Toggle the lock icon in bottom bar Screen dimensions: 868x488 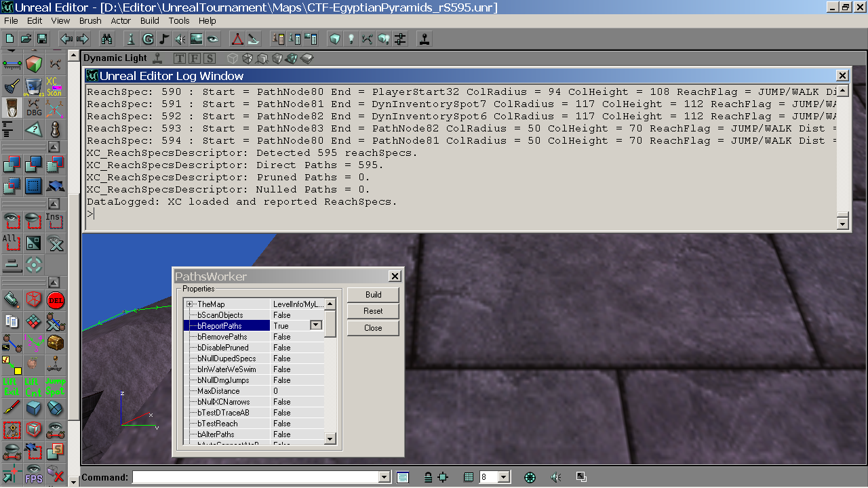[x=429, y=477]
